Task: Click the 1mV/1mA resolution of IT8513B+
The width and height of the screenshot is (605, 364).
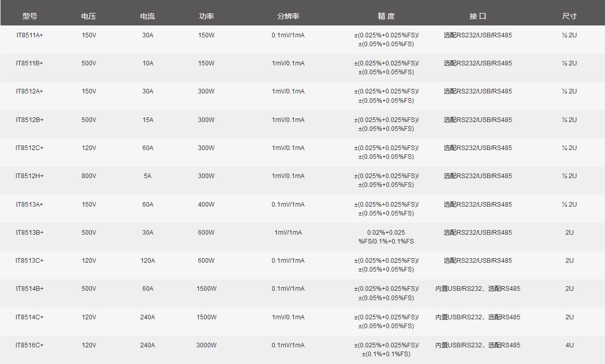Action: click(x=288, y=233)
